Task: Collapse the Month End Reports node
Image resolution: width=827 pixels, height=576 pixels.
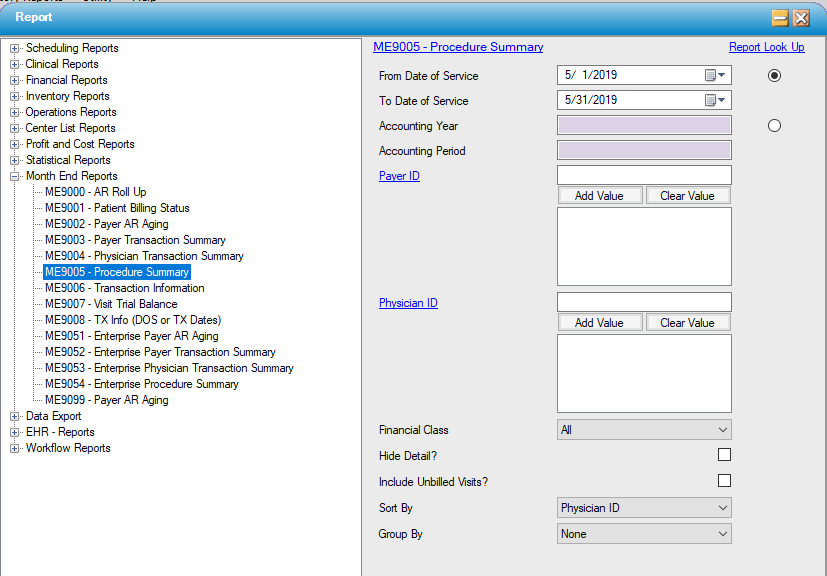Action: tap(15, 176)
